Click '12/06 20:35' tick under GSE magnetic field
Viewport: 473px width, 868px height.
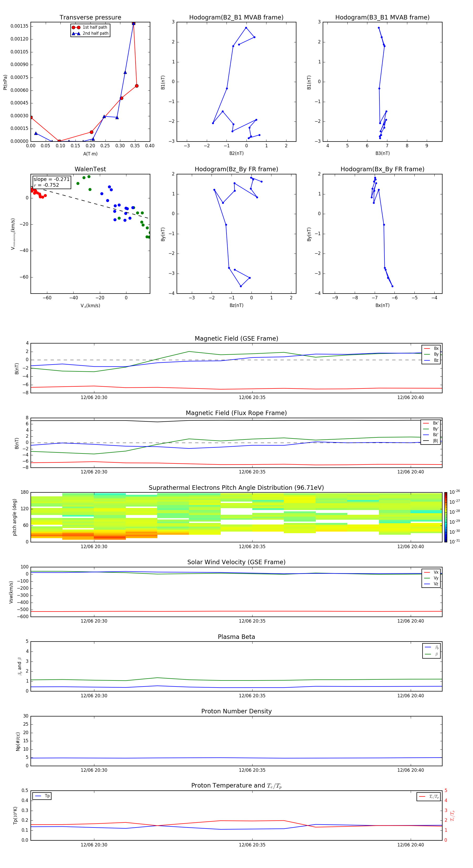click(x=252, y=398)
